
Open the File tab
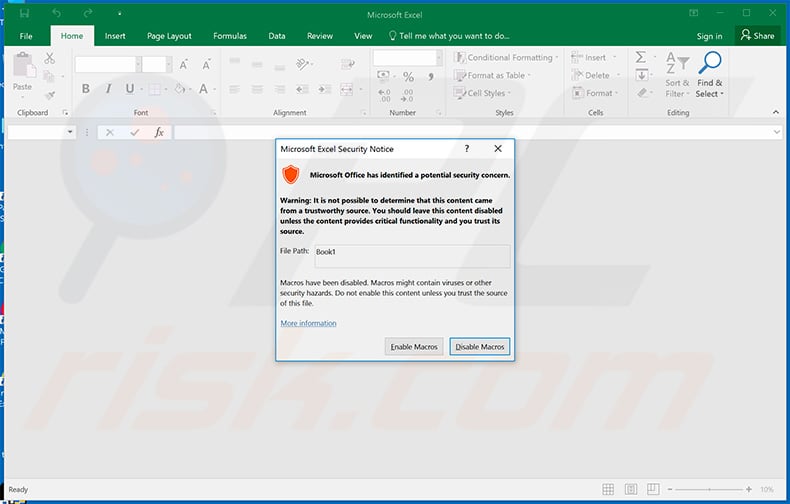point(26,36)
